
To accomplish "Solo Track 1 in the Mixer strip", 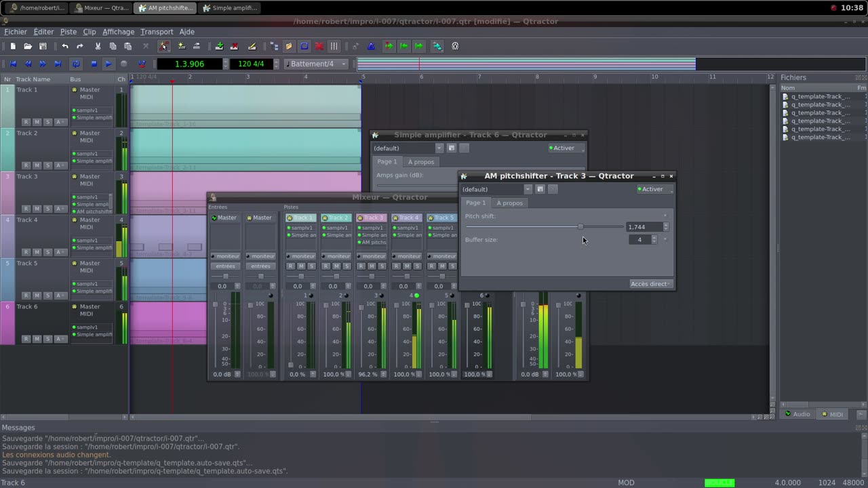I will click(x=312, y=266).
